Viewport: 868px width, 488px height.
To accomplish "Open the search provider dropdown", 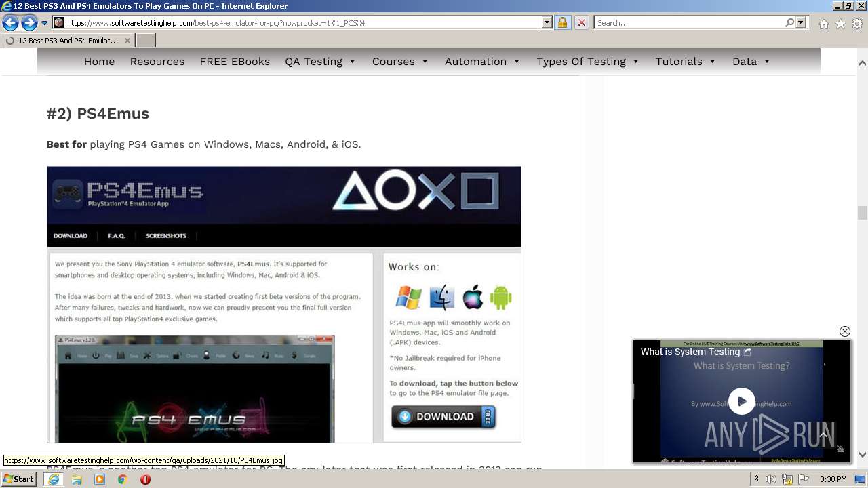I will click(x=801, y=22).
